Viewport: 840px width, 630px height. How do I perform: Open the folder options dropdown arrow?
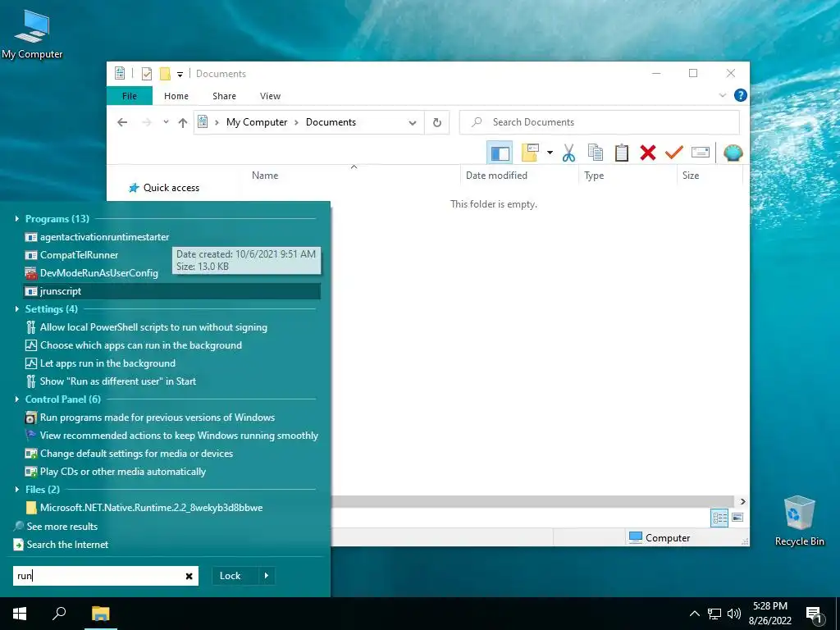[x=550, y=153]
